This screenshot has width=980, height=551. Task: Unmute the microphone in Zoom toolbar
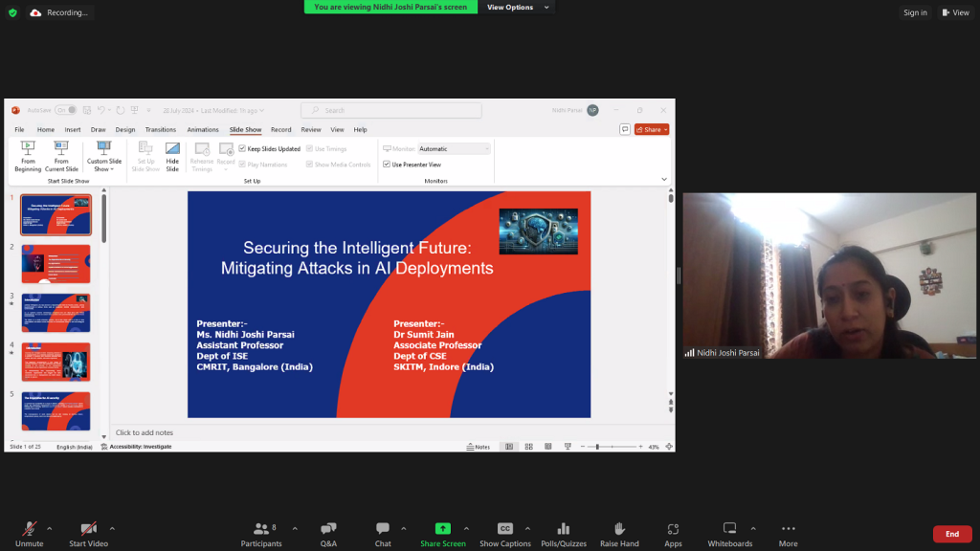coord(30,529)
